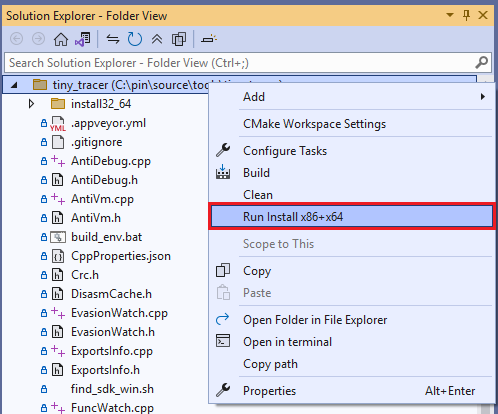Click the Back navigation arrow in toolbar

pos(16,39)
